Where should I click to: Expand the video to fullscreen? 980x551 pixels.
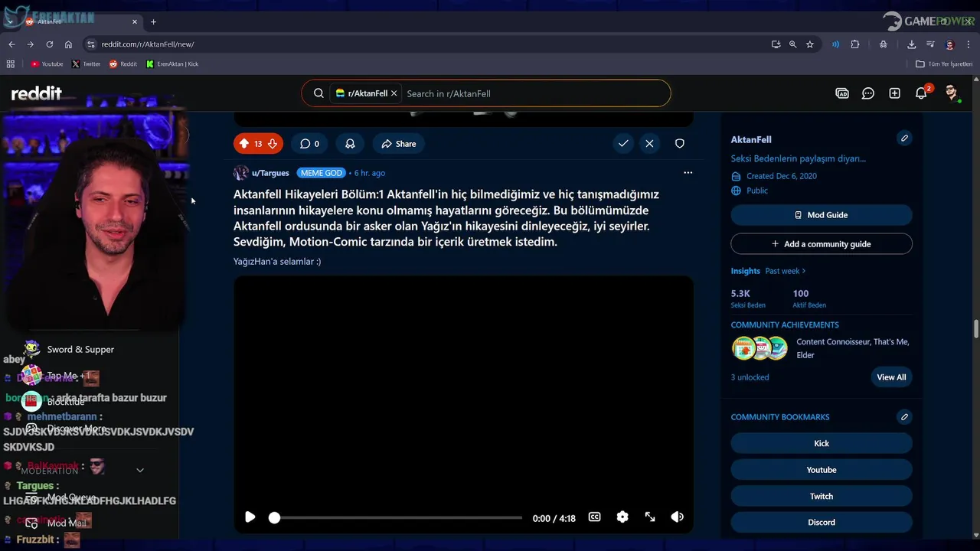click(650, 517)
